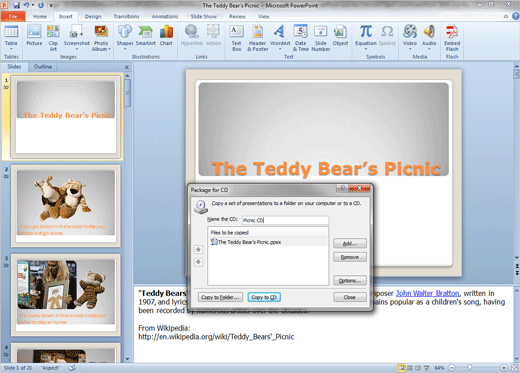Insert a Text Box
The width and height of the screenshot is (520, 373).
click(236, 38)
